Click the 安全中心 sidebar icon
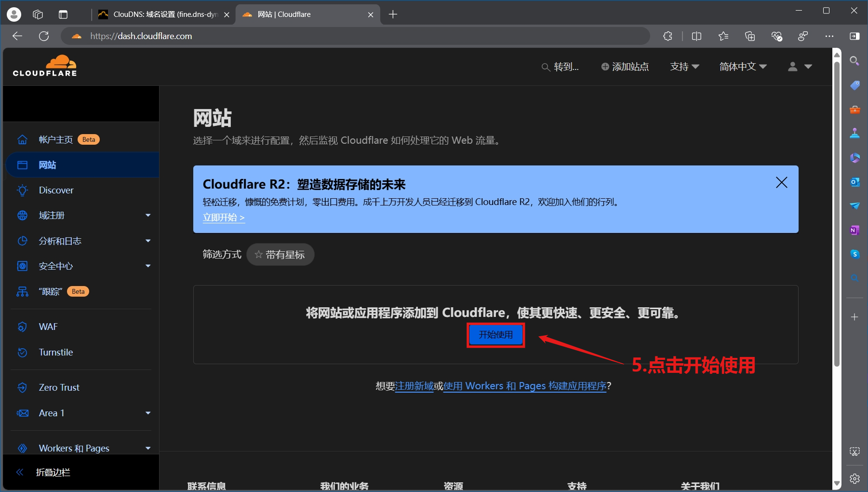This screenshot has height=492, width=868. [x=22, y=266]
